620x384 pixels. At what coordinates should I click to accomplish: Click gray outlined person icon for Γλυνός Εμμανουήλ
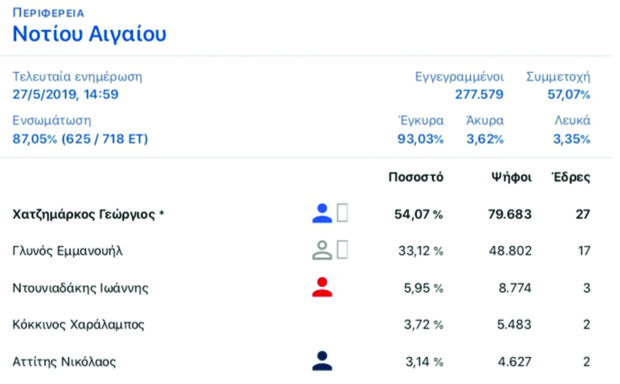pos(322,250)
